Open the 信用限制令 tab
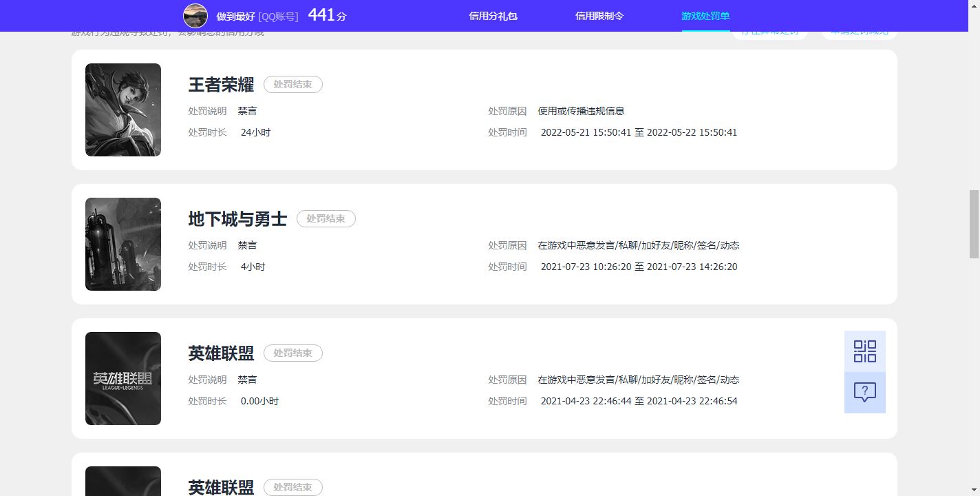980x496 pixels. (598, 15)
